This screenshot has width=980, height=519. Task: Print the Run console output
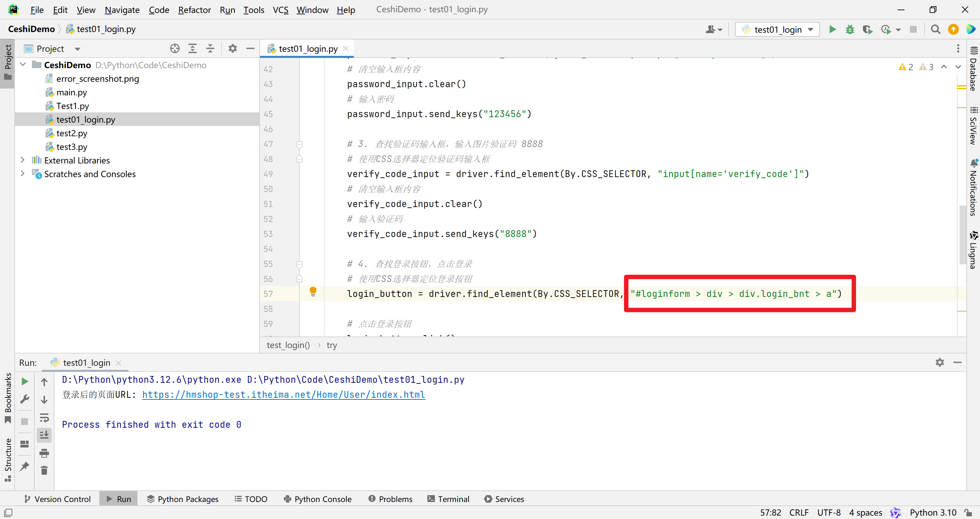(x=44, y=453)
